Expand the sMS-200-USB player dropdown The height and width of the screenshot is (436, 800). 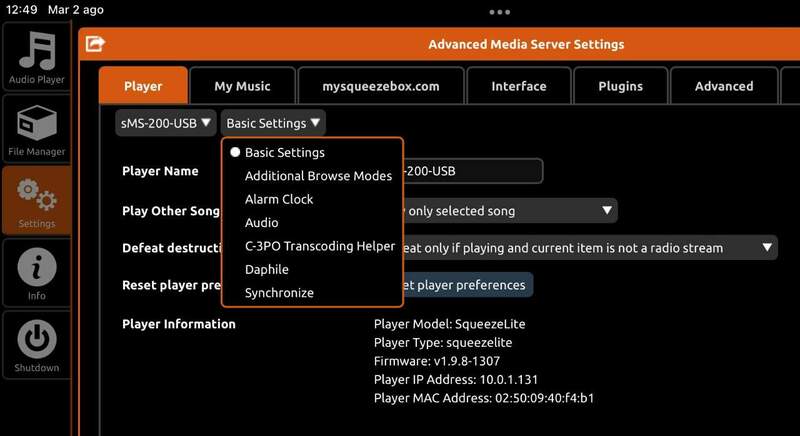tap(166, 123)
